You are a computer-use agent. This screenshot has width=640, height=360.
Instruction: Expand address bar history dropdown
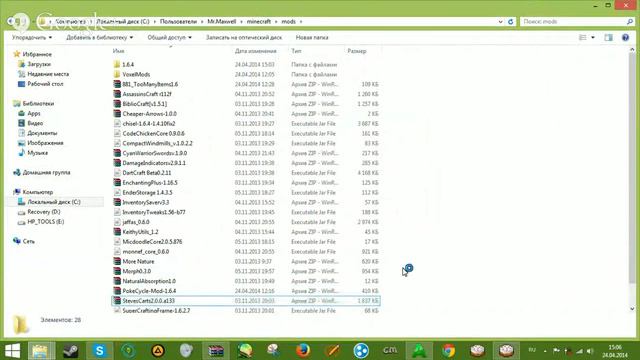click(500, 22)
